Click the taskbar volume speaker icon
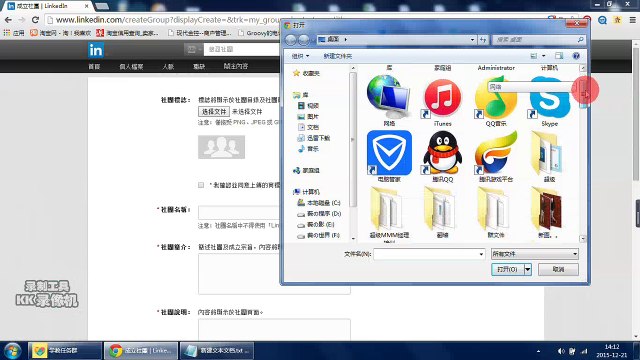 [561, 351]
